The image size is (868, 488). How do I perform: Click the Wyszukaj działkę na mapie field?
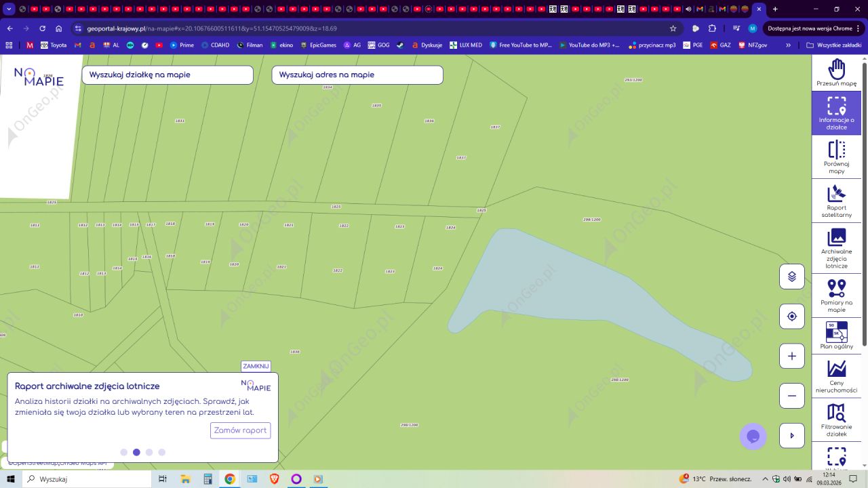[x=167, y=75]
